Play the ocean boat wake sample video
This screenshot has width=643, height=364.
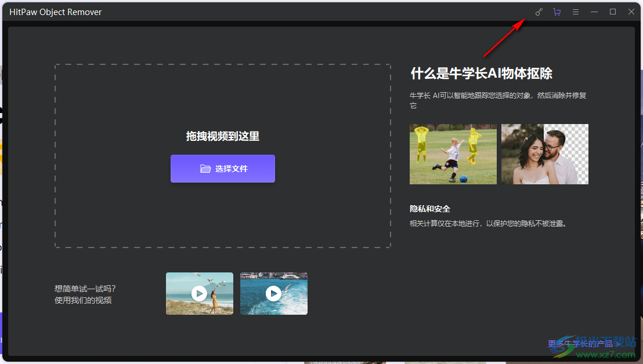tap(273, 293)
